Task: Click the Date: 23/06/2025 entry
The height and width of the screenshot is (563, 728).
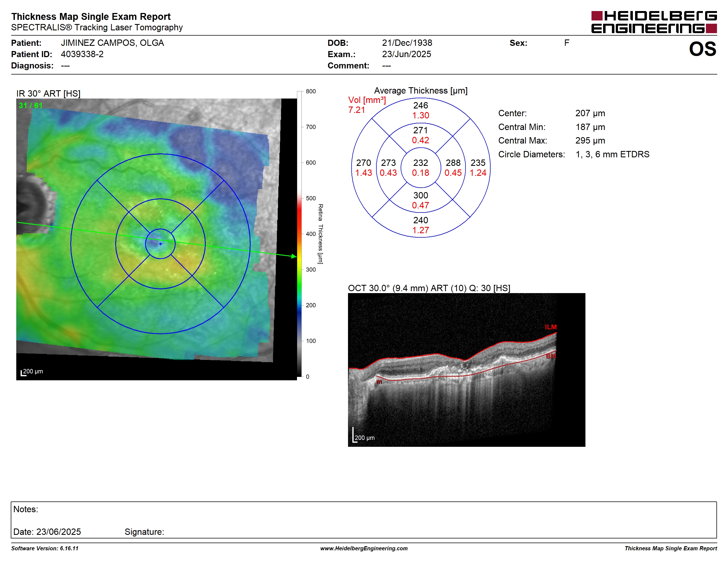Action: click(x=47, y=532)
